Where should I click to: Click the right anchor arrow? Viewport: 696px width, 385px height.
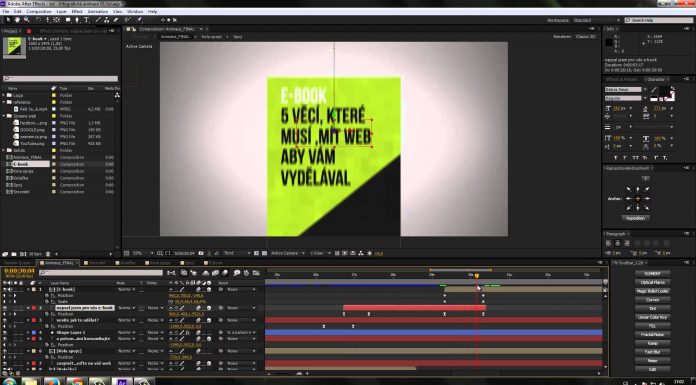pos(647,198)
